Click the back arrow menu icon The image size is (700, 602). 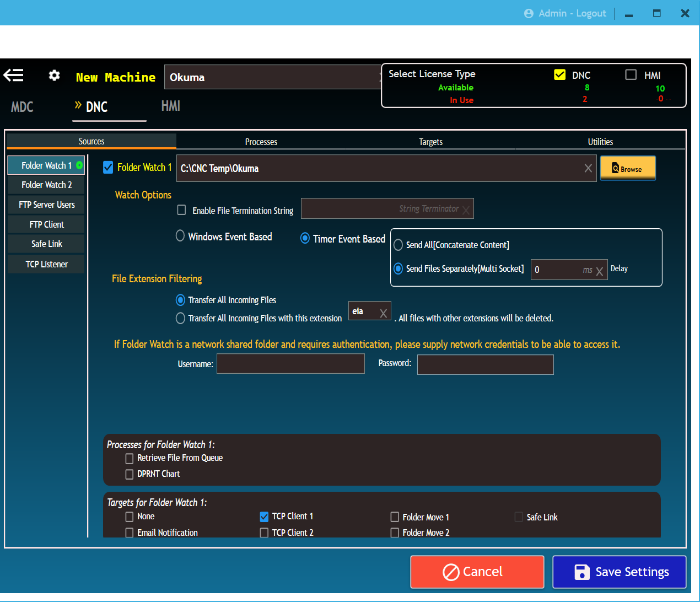click(x=14, y=75)
